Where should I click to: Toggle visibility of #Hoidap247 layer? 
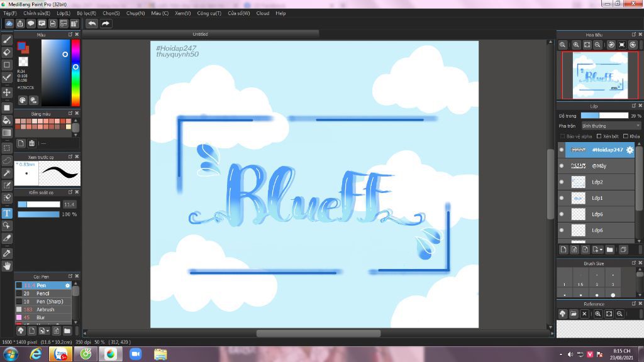[x=562, y=150]
